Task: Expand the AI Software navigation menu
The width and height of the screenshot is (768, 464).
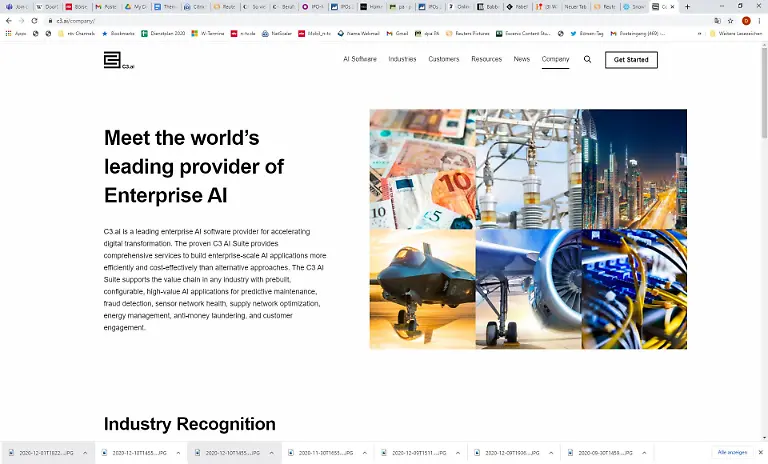Action: (359, 60)
